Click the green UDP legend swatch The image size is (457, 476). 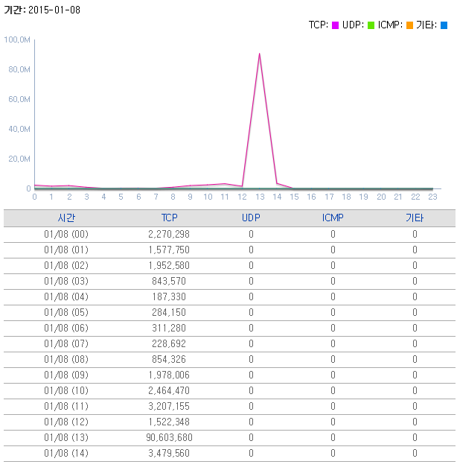point(371,25)
